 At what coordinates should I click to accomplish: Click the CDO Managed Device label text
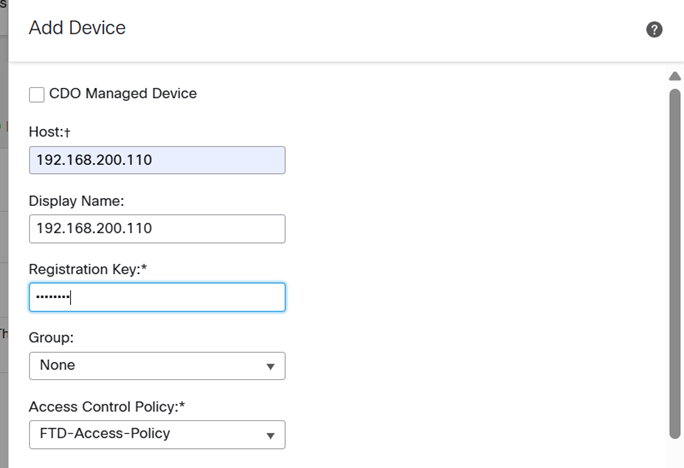pyautogui.click(x=122, y=94)
